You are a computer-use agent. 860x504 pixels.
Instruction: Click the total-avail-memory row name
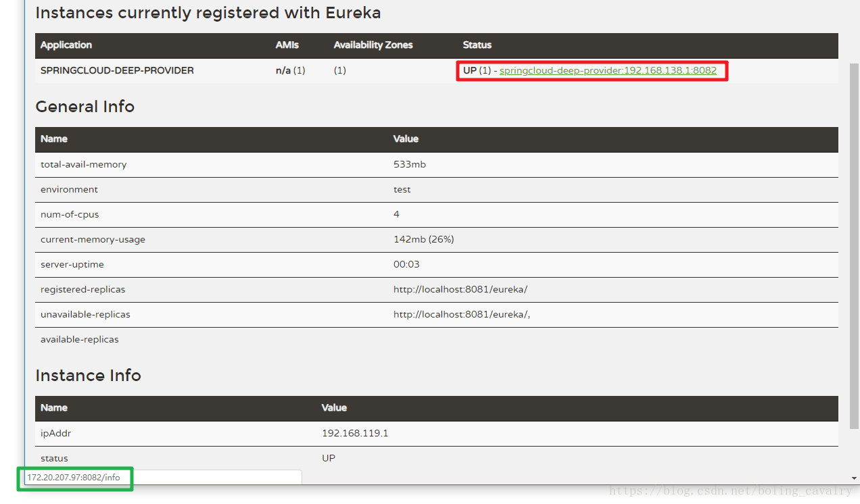tap(83, 164)
